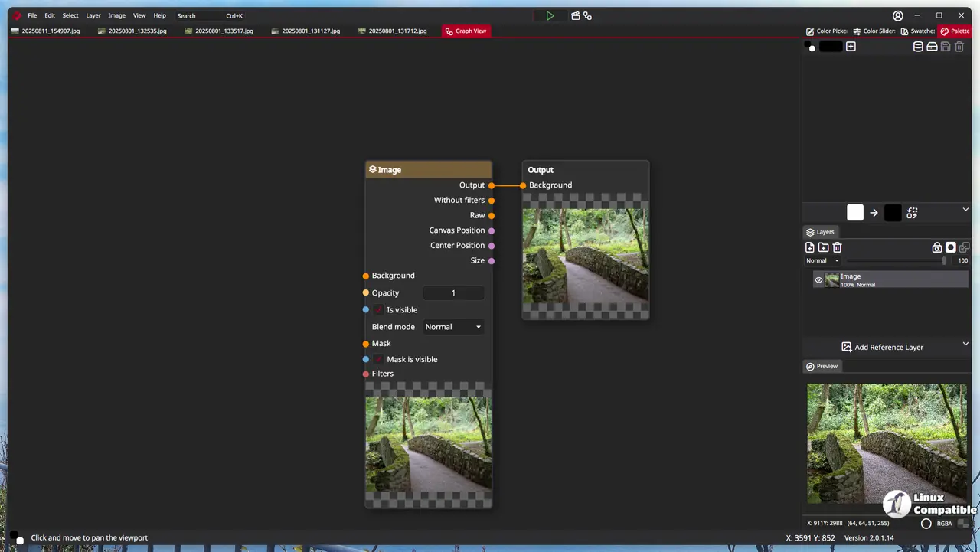Collapse the Add Reference Layer section chevron
The image size is (980, 552).
click(x=965, y=344)
